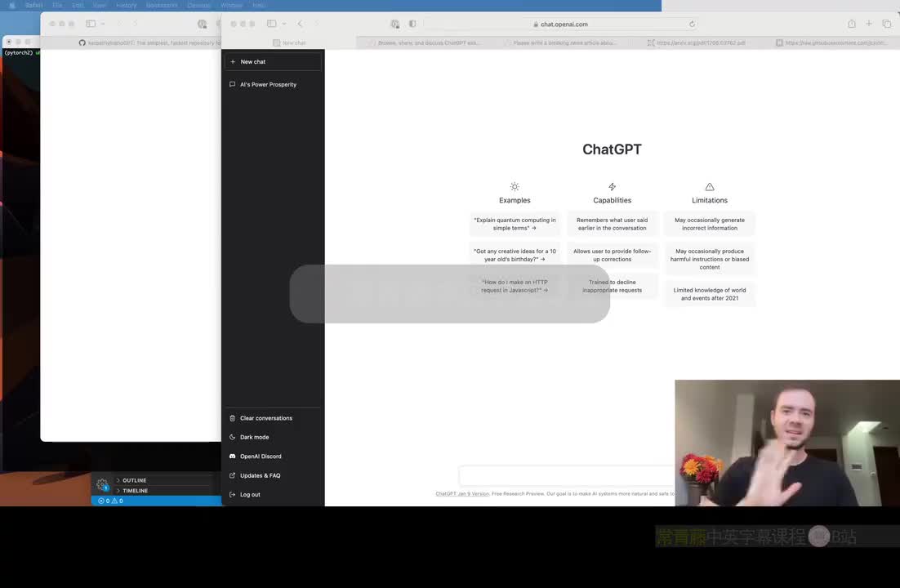Click "May occasionally produce harmful instructions" text
Viewport: 900px width, 588px height.
point(710,259)
